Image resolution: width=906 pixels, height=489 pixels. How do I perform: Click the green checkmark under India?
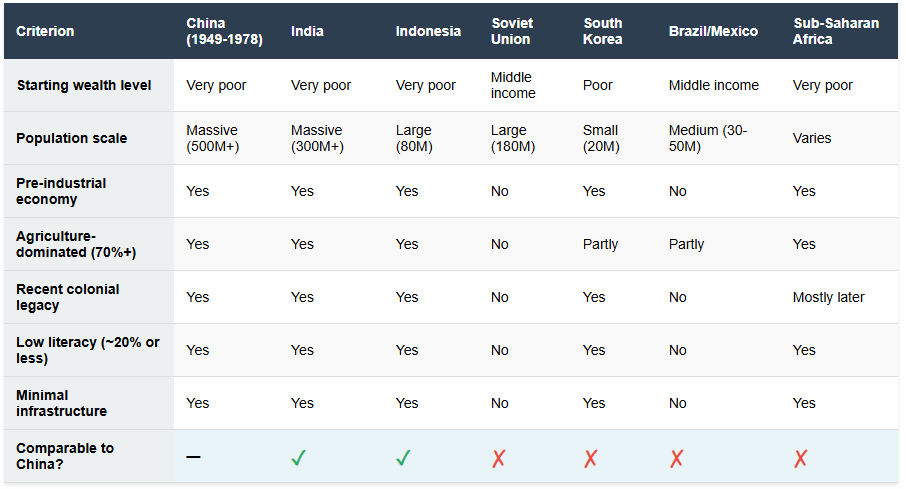298,458
